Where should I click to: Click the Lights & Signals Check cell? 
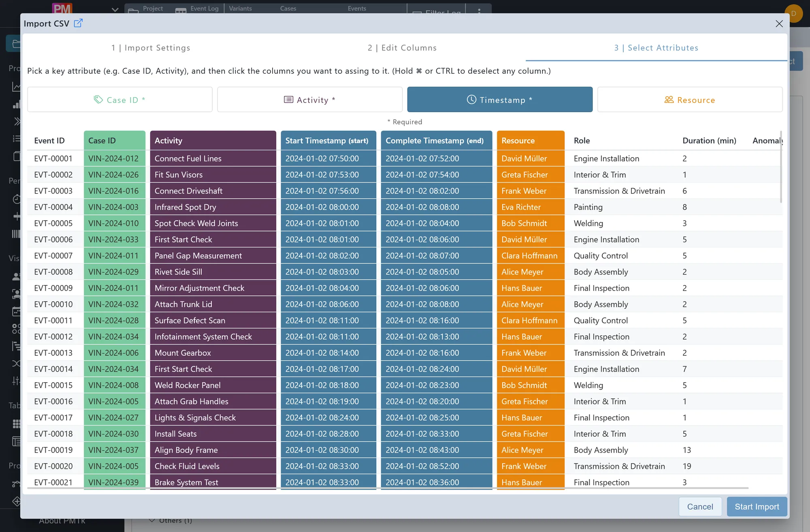[x=213, y=417]
